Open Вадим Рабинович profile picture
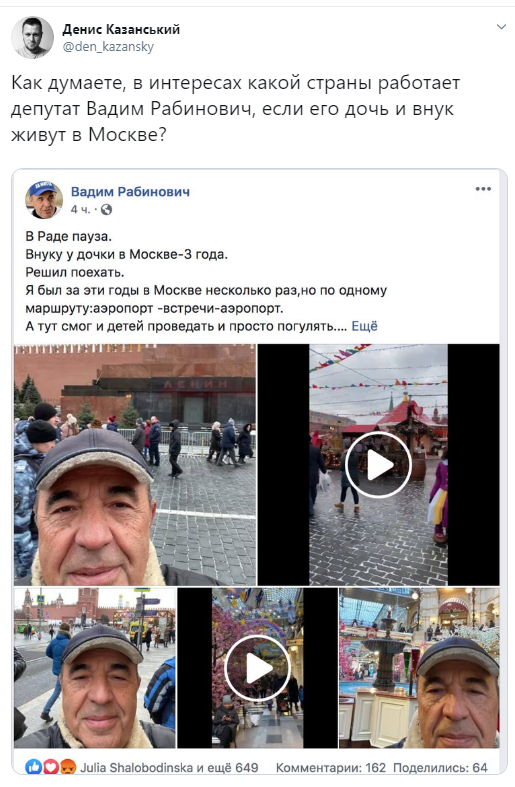 coord(44,200)
